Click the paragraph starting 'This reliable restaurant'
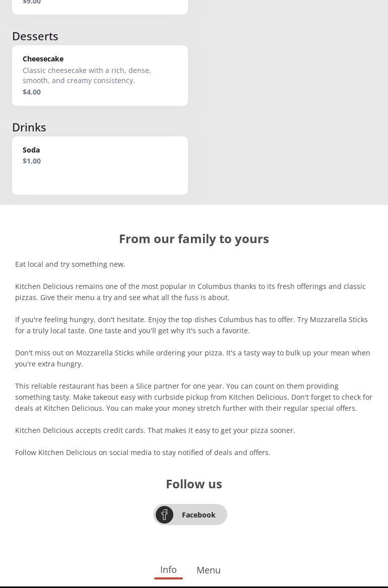Image resolution: width=388 pixels, height=588 pixels. [x=193, y=397]
